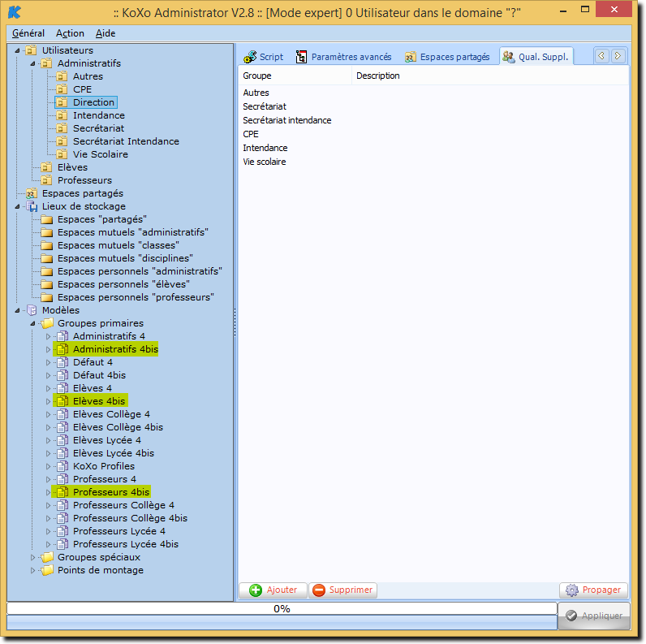Collapse the Groupes primaires node

(32, 324)
